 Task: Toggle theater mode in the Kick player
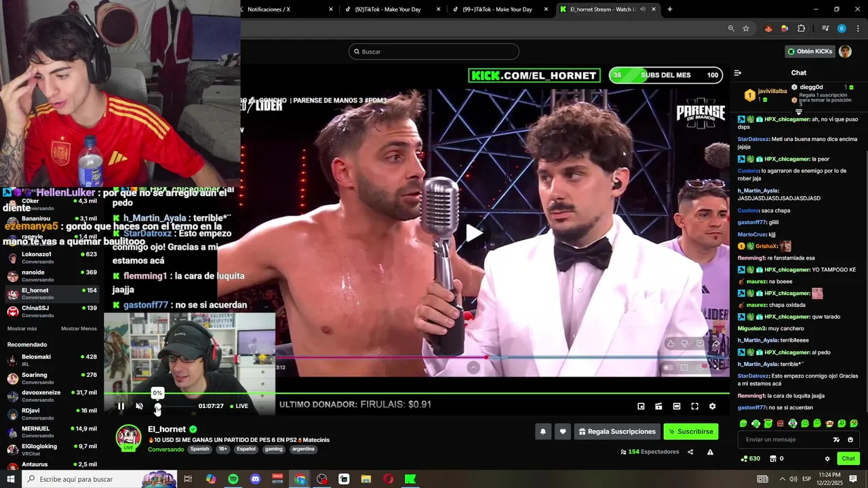677,406
